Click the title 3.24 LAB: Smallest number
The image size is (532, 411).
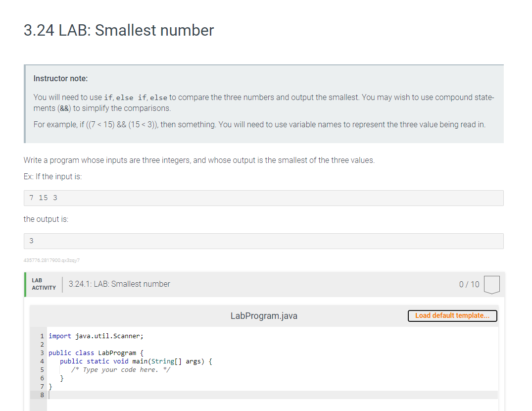click(x=118, y=30)
